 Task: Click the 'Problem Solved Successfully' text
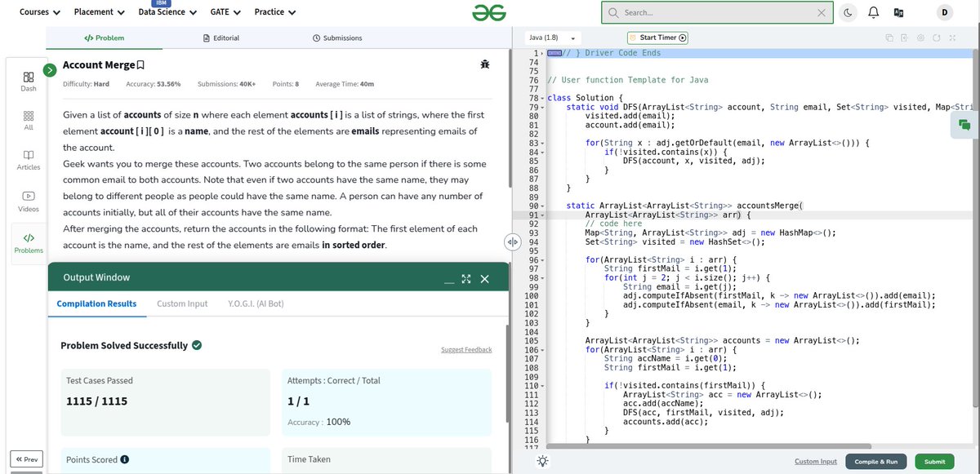coord(124,346)
